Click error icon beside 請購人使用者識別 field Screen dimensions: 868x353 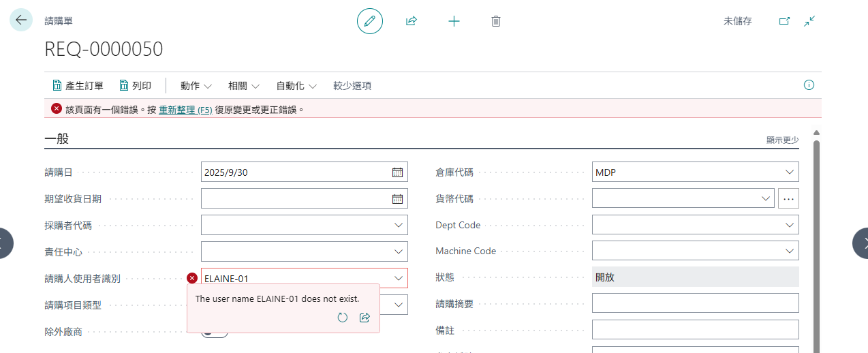[x=192, y=278]
